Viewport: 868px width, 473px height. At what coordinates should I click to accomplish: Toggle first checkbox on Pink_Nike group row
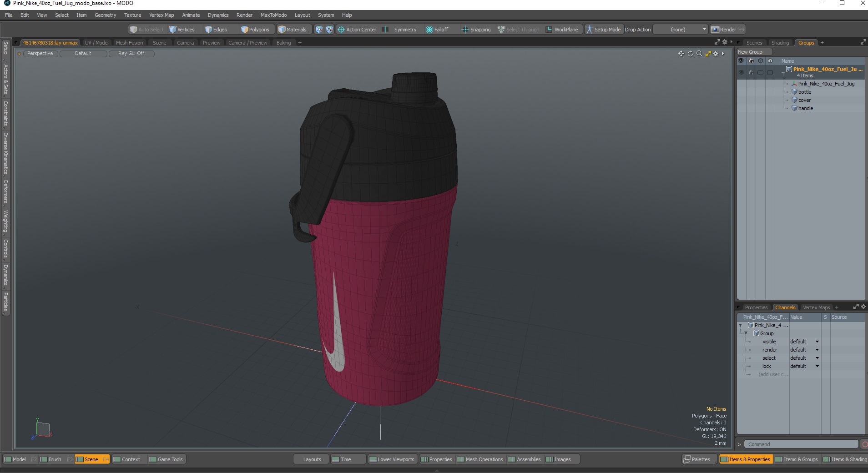760,72
